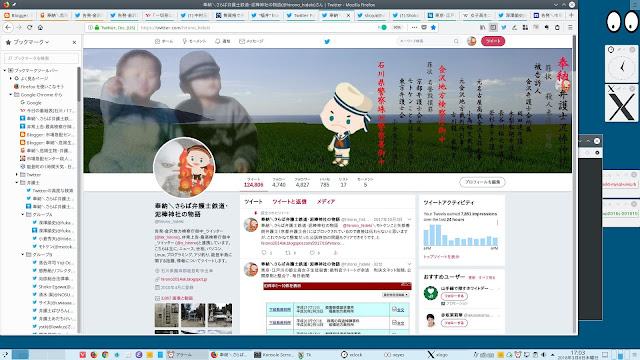Click the reply icon under the pinned tweet

[264, 253]
